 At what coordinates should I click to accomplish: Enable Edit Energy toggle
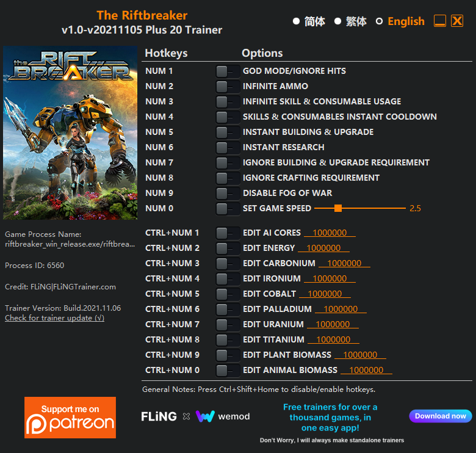[228, 248]
